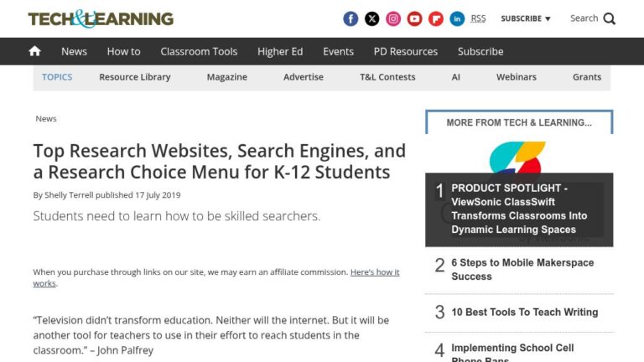Select the Magazine topic link
644x362 pixels.
point(226,77)
